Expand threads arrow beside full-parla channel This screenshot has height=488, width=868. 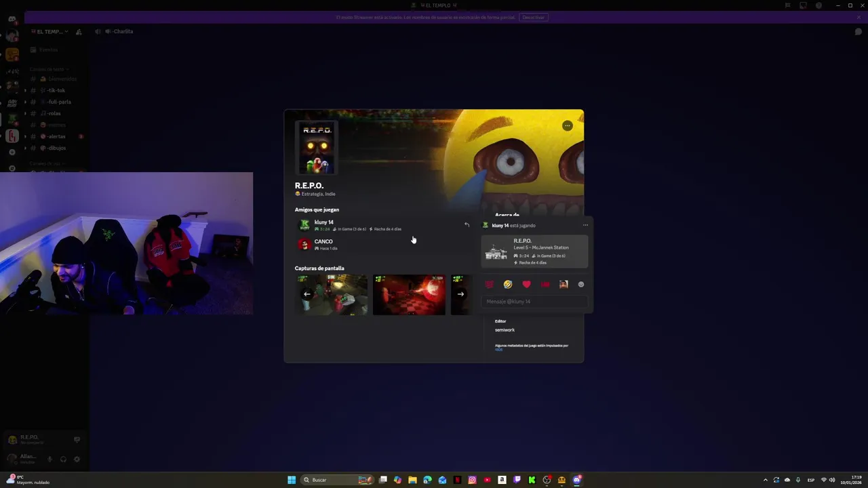point(25,102)
